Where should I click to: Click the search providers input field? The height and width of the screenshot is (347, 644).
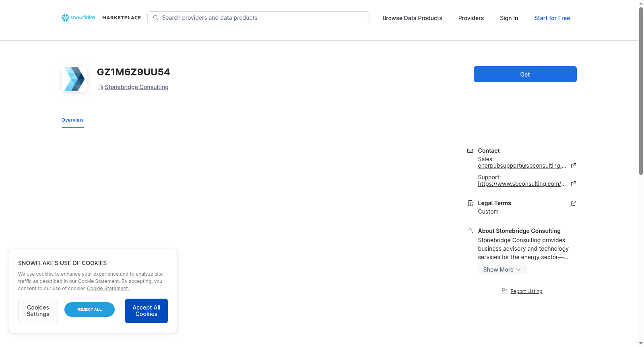coord(258,18)
